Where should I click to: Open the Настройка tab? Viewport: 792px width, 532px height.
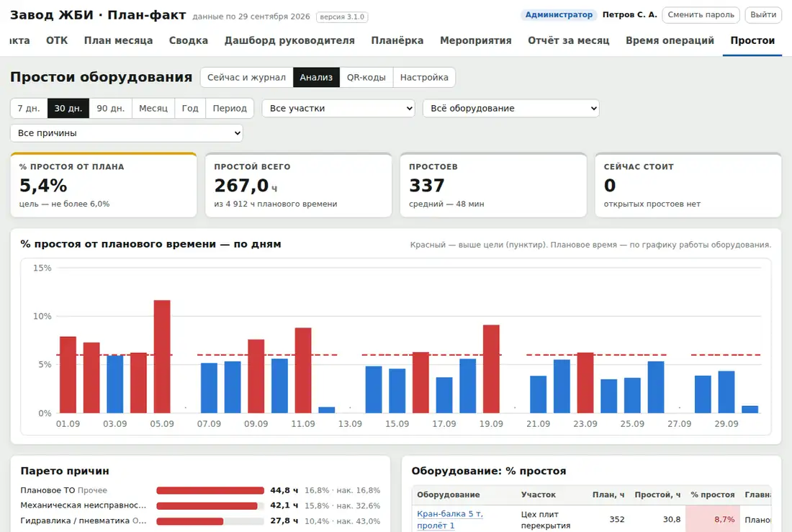pos(424,77)
